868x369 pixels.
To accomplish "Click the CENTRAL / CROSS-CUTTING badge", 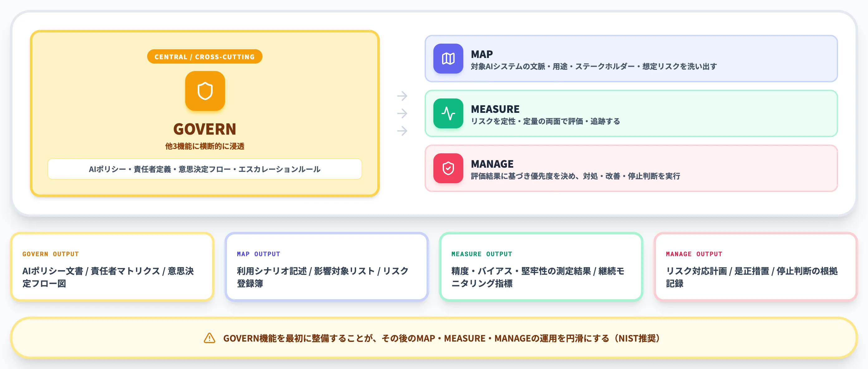I will (205, 56).
